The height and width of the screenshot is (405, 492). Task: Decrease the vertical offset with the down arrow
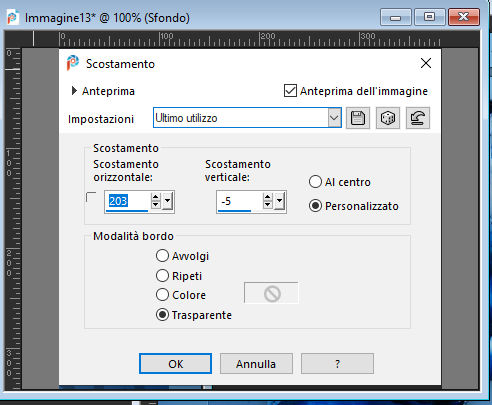[267, 205]
